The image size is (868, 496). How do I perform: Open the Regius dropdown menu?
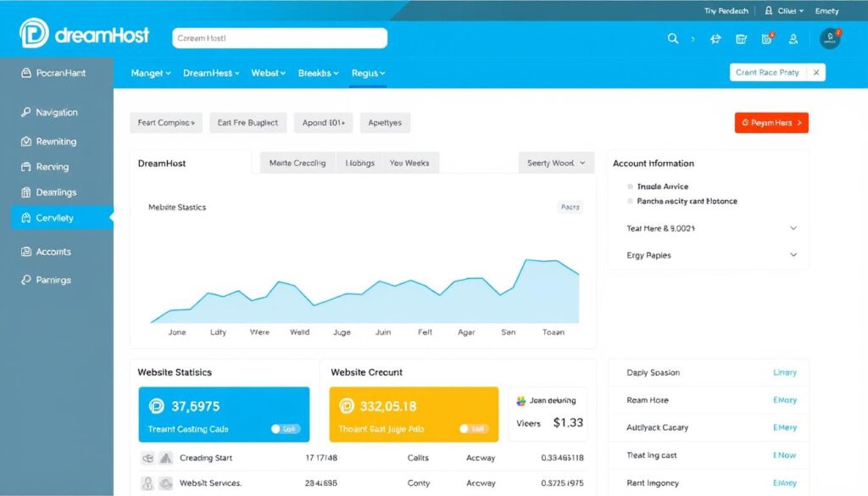(x=368, y=73)
